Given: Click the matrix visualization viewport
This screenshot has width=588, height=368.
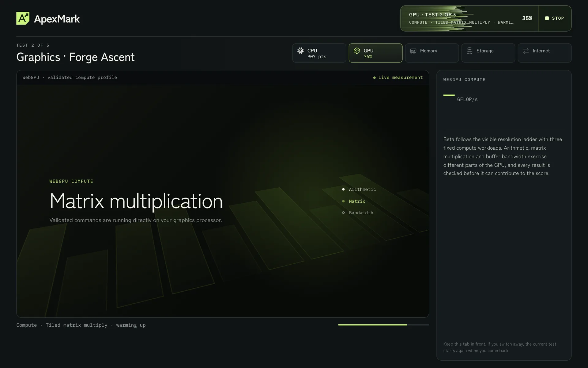Looking at the screenshot, I should (223, 201).
